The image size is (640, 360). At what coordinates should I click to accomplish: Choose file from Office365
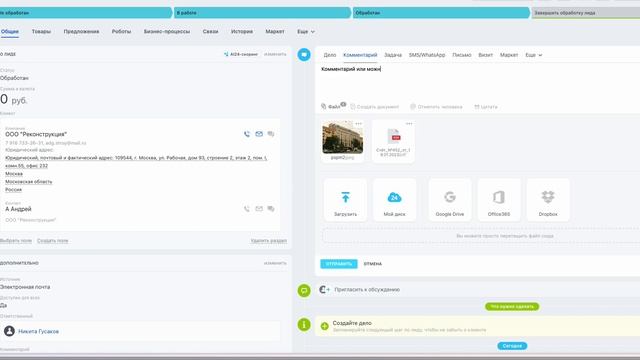click(x=499, y=200)
